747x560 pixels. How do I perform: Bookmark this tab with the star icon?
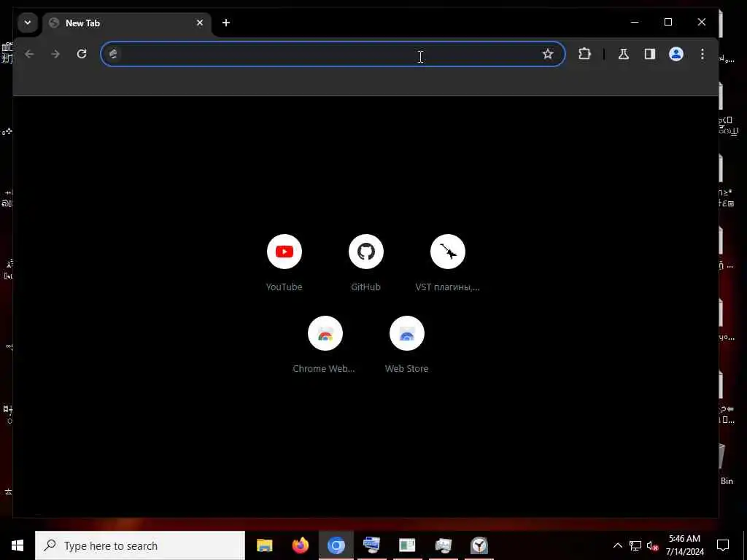548,54
